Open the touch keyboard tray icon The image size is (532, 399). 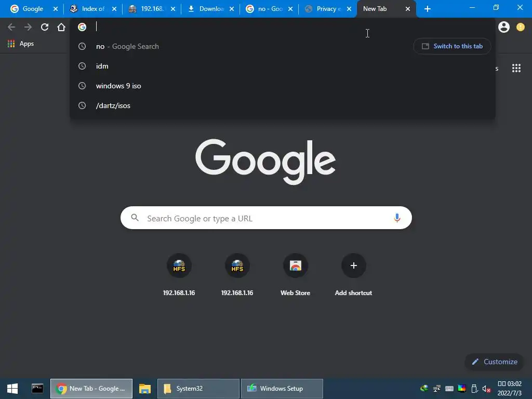[x=449, y=389]
